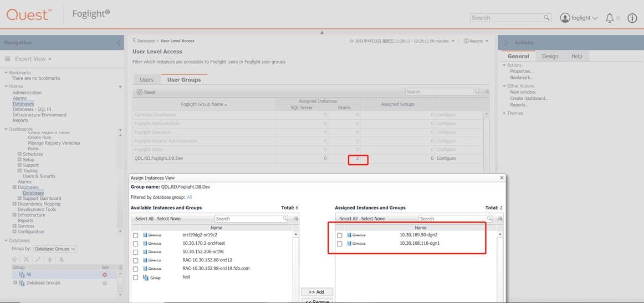Check the RAC-10.30.152.68-orcl12 checkbox

[x=136, y=261]
